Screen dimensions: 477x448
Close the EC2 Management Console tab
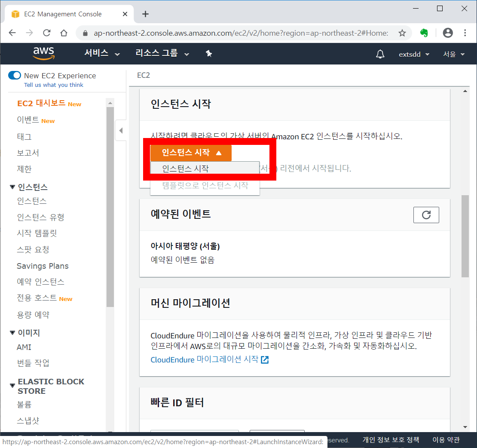pyautogui.click(x=125, y=14)
